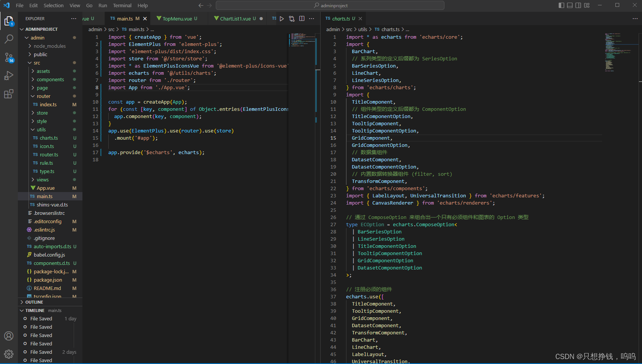The height and width of the screenshot is (364, 642).
Task: Open charts.ts in the explorer
Action: pyautogui.click(x=49, y=138)
